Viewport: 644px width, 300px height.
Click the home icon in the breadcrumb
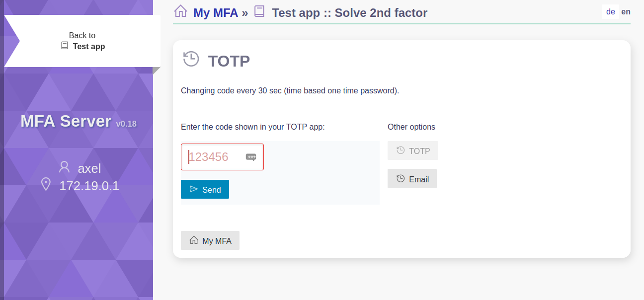point(180,11)
